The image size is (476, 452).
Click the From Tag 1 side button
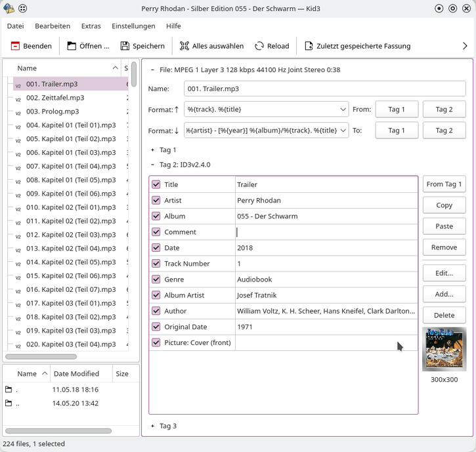[x=444, y=184]
